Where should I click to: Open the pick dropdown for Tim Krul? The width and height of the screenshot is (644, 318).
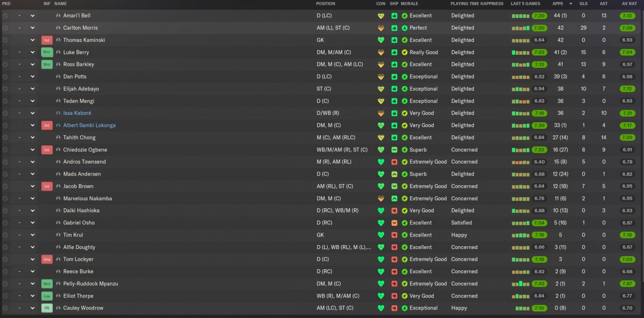(x=33, y=235)
